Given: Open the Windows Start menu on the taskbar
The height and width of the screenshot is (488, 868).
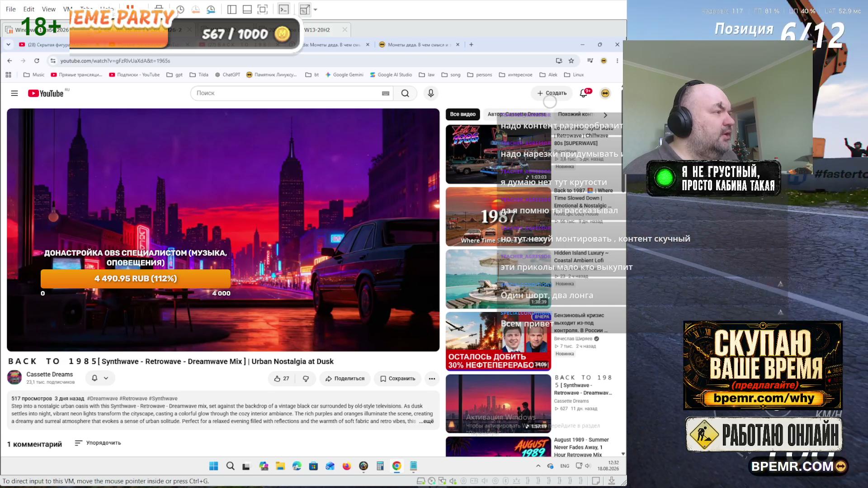Looking at the screenshot, I should click(x=213, y=466).
